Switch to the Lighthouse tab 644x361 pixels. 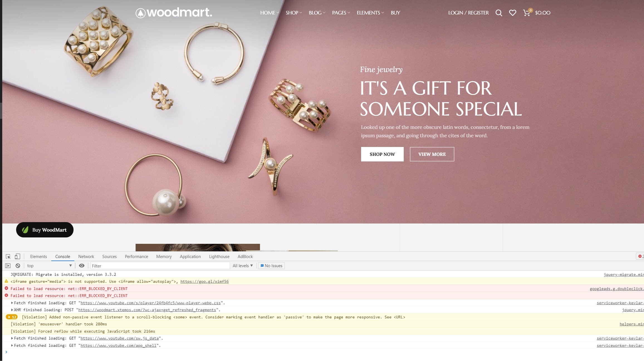click(219, 256)
